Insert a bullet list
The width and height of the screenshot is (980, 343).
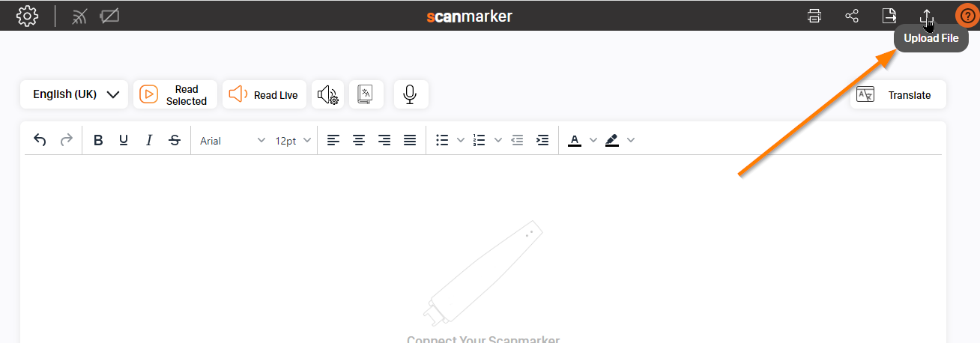(x=442, y=140)
